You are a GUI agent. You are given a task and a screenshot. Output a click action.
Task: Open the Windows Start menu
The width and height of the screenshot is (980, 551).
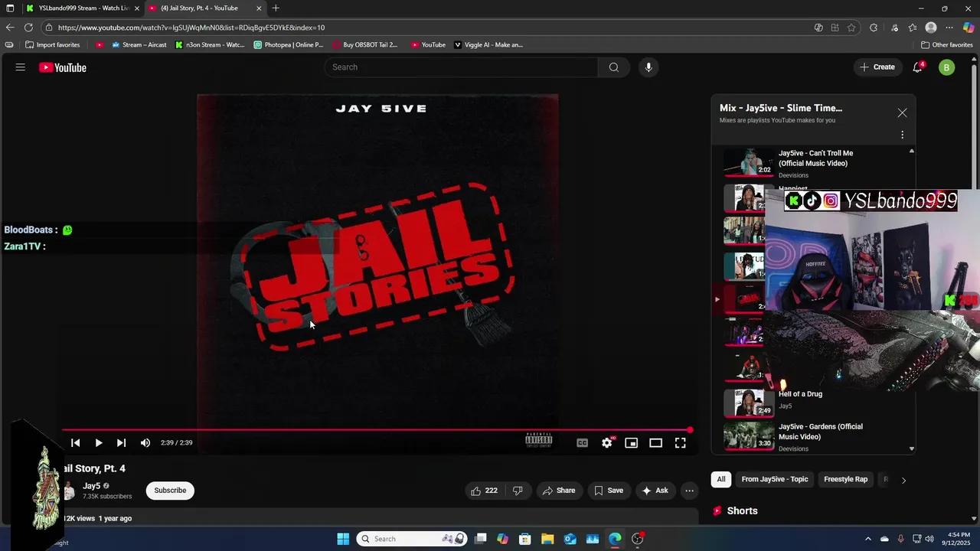click(x=343, y=539)
